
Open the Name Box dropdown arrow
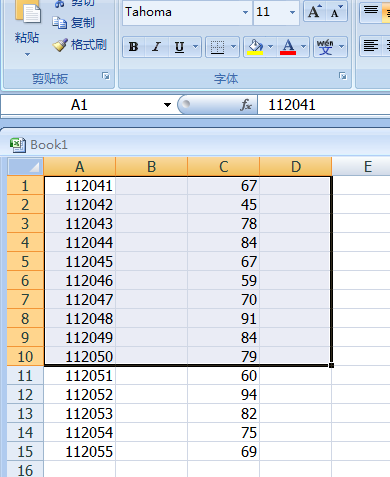pos(167,105)
